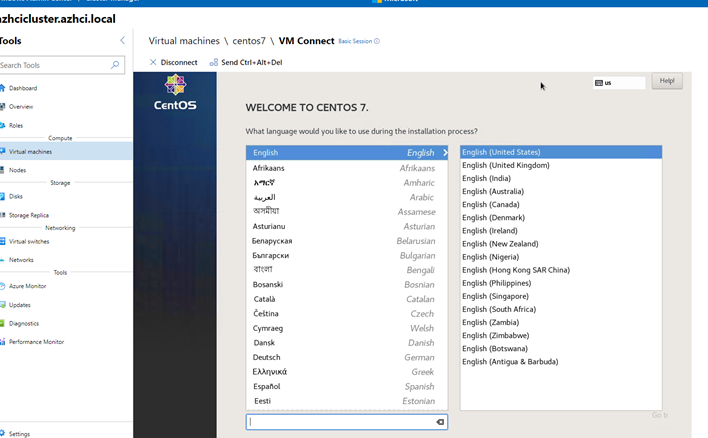Image resolution: width=708 pixels, height=438 pixels.
Task: Click the Basic Session label
Action: coord(355,41)
